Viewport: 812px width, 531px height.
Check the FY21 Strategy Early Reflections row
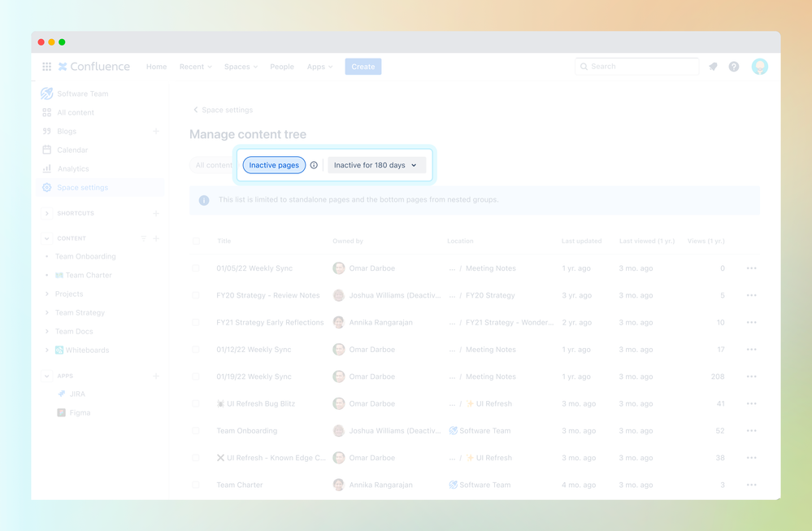pos(196,322)
